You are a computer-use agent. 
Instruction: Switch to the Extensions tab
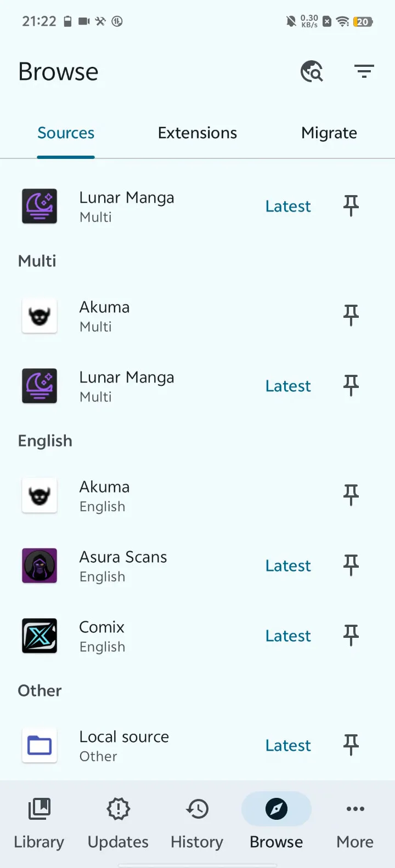198,133
